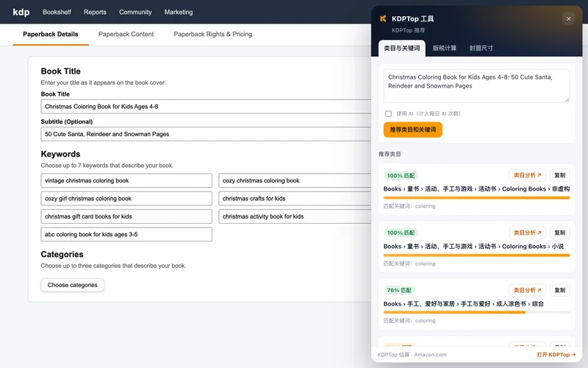Select the 封面尺寸 tab

pyautogui.click(x=481, y=48)
